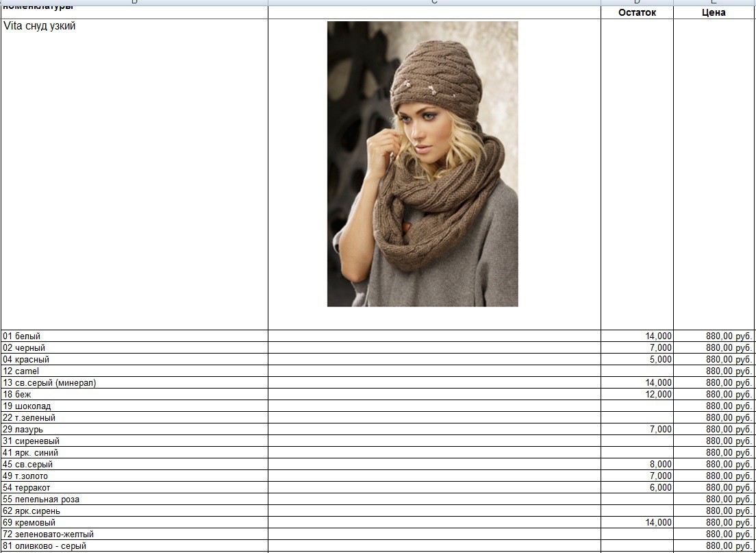Click the '81 оливково - серый' cell
This screenshot has height=553, width=756.
(x=134, y=545)
